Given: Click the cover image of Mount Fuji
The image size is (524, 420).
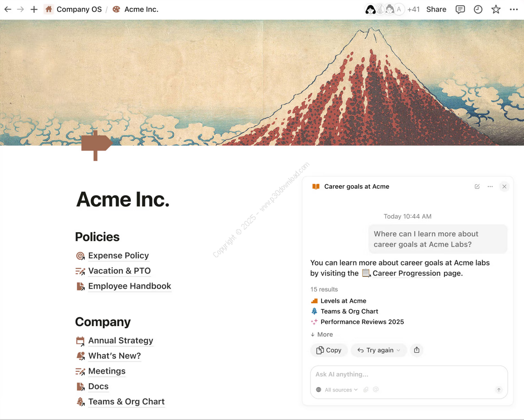Looking at the screenshot, I should pos(262,83).
